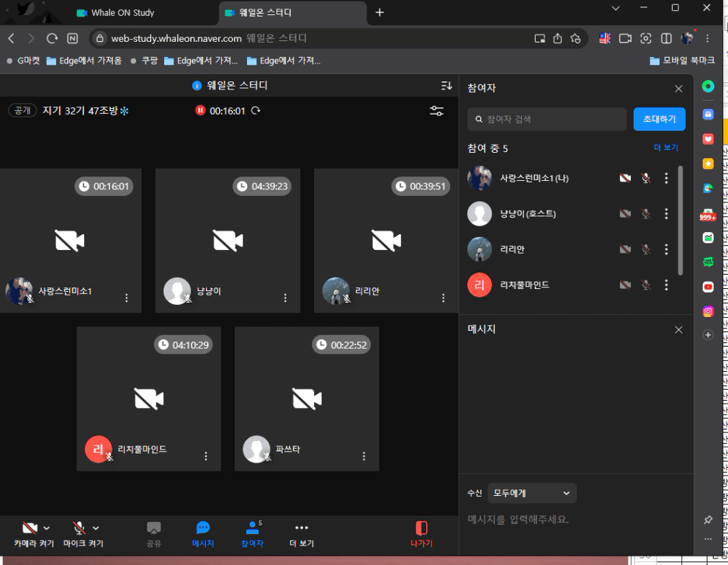This screenshot has width=728, height=565.
Task: Open options menu for 리치풀마인드 in list
Action: tap(666, 285)
